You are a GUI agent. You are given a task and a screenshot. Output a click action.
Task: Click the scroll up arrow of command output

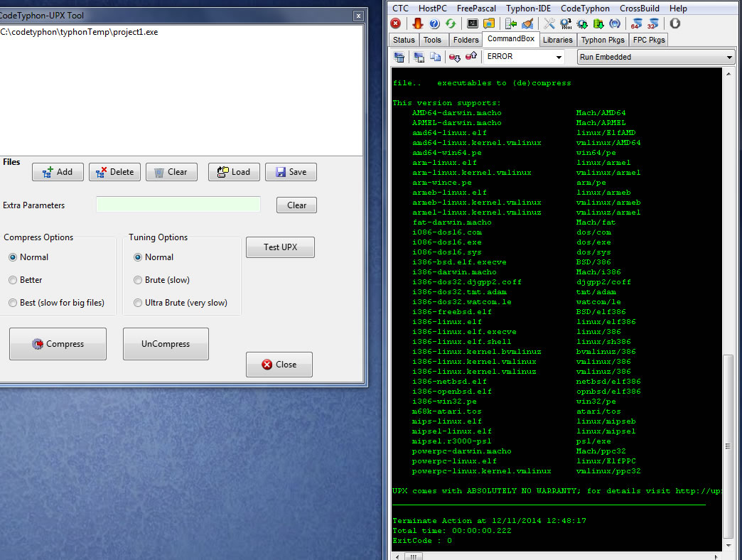[728, 74]
